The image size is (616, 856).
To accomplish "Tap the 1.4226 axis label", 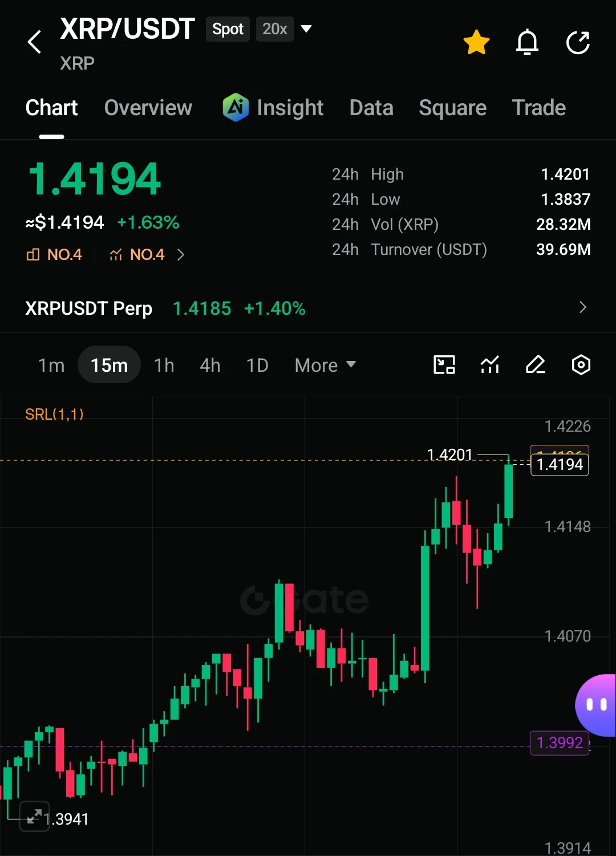I will (568, 426).
